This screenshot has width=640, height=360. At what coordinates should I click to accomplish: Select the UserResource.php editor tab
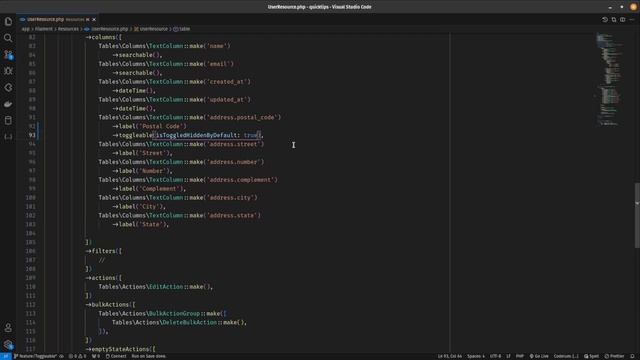click(x=57, y=20)
